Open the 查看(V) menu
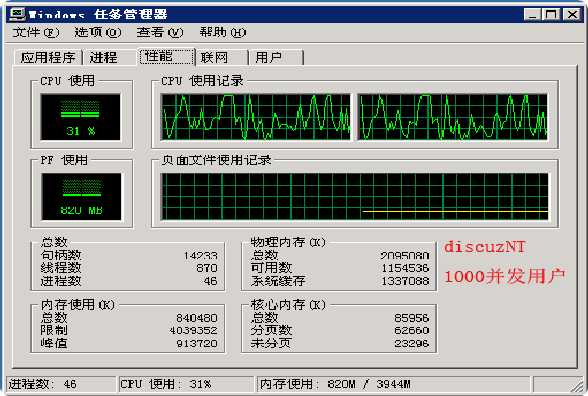This screenshot has height=396, width=588. point(160,33)
